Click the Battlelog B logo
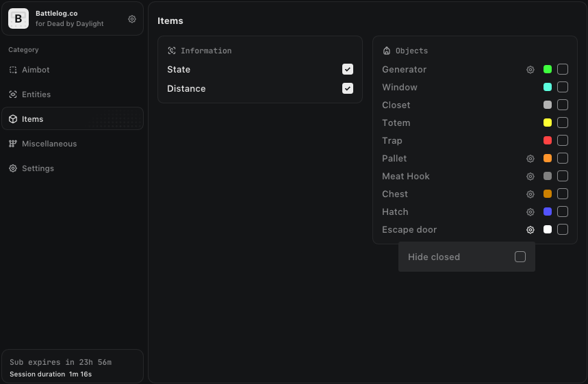The width and height of the screenshot is (588, 384). pos(18,18)
